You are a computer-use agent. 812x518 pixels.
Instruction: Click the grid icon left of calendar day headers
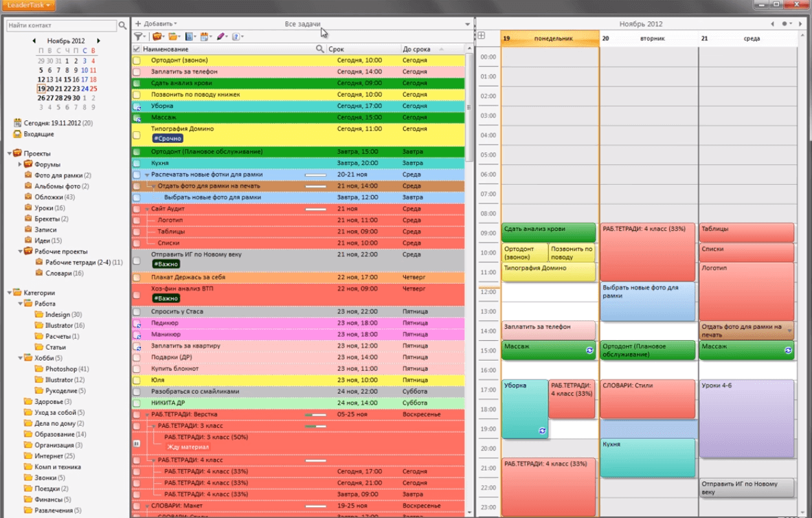click(x=482, y=36)
